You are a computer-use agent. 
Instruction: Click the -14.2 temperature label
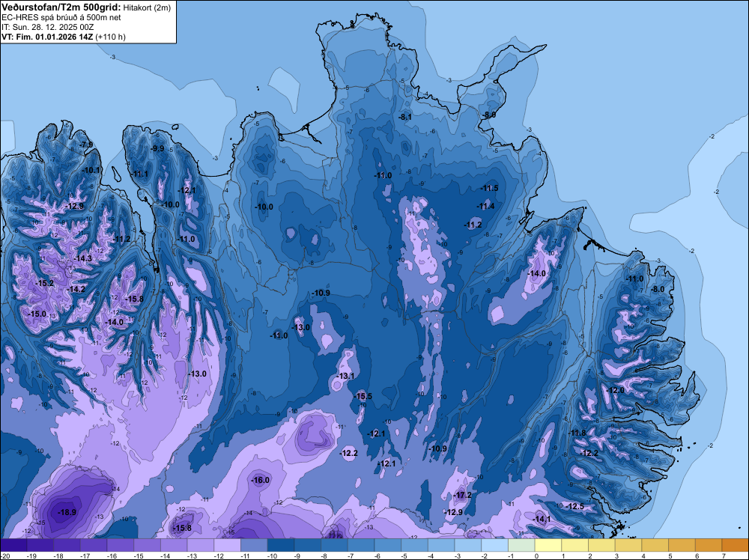point(76,289)
